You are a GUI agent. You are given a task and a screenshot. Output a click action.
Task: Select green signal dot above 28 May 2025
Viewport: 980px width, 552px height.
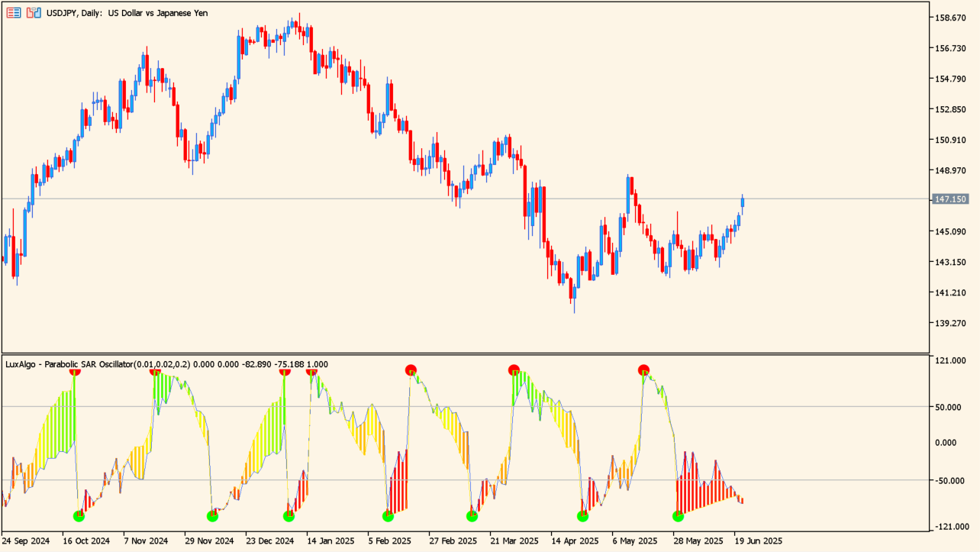coord(678,516)
